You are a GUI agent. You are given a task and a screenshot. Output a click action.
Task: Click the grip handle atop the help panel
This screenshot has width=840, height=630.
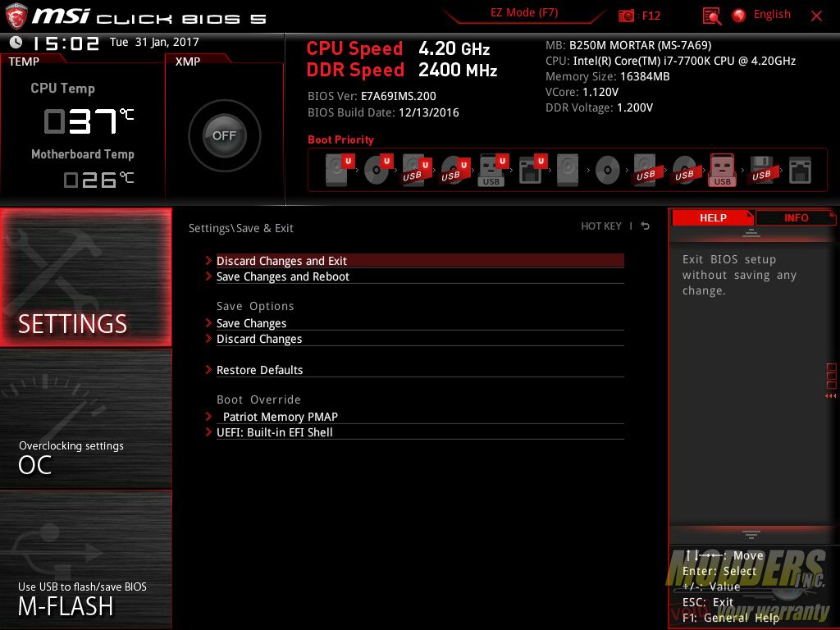(x=751, y=233)
